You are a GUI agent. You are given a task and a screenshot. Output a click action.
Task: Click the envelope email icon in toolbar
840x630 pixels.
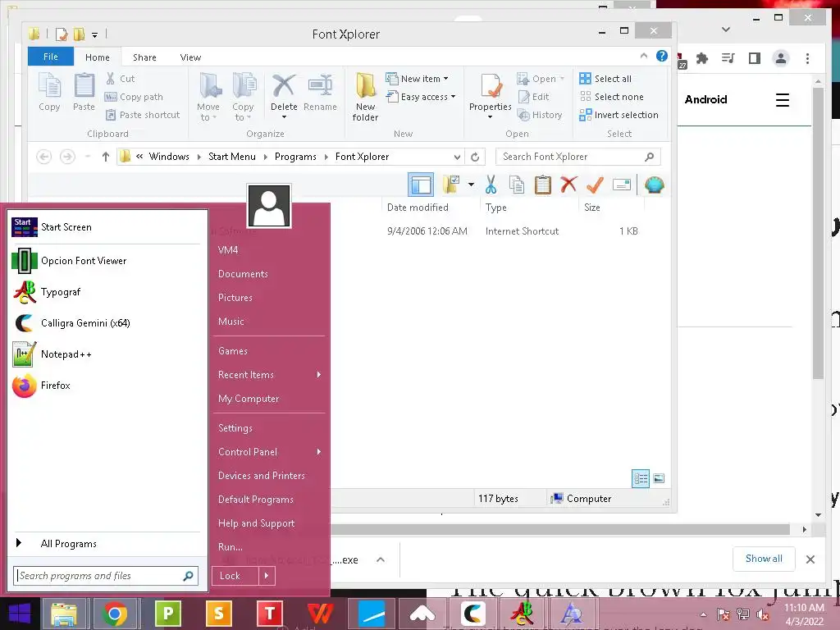tap(622, 185)
